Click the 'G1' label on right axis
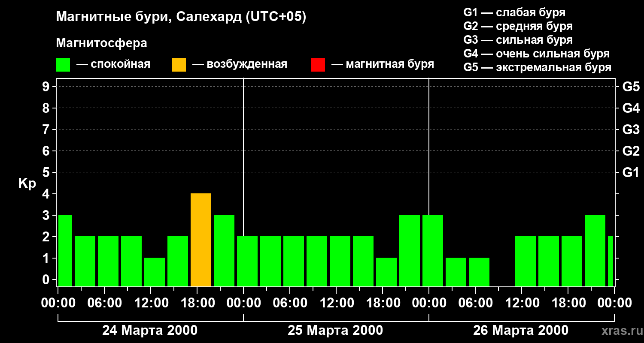 point(631,172)
